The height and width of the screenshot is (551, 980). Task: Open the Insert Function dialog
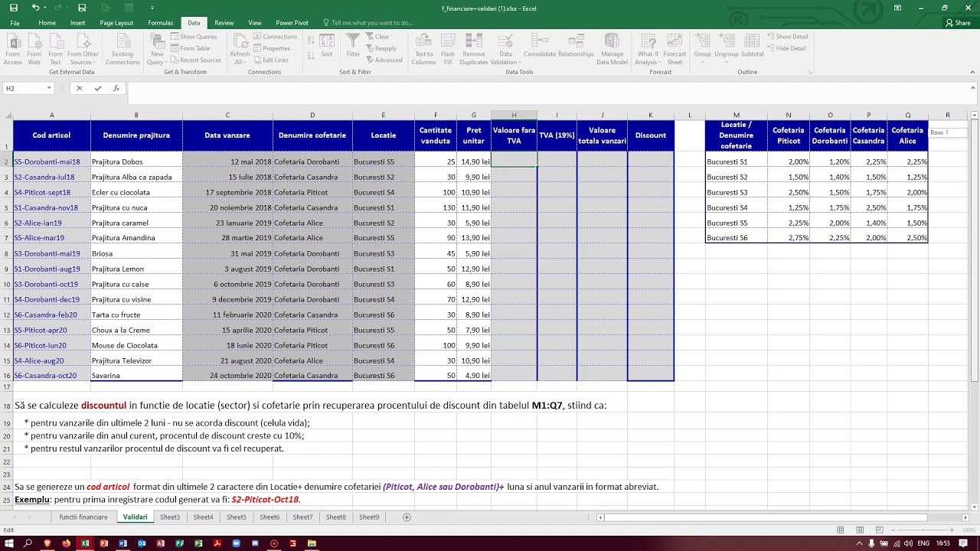pyautogui.click(x=116, y=89)
